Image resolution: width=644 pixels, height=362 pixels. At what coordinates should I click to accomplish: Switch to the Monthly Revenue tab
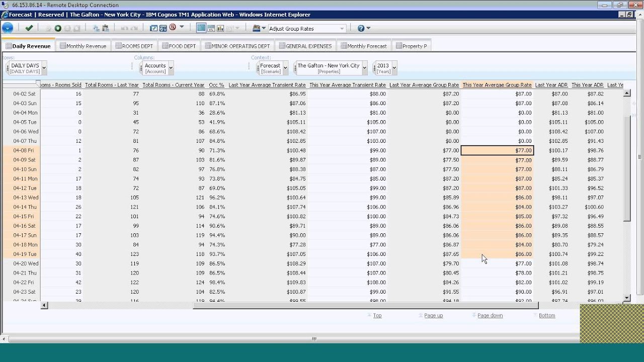[x=83, y=46]
